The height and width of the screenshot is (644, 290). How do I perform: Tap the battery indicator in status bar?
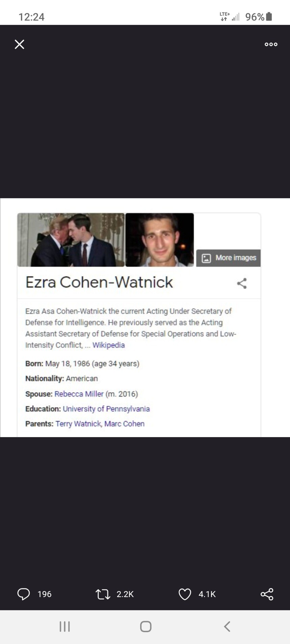pyautogui.click(x=269, y=17)
